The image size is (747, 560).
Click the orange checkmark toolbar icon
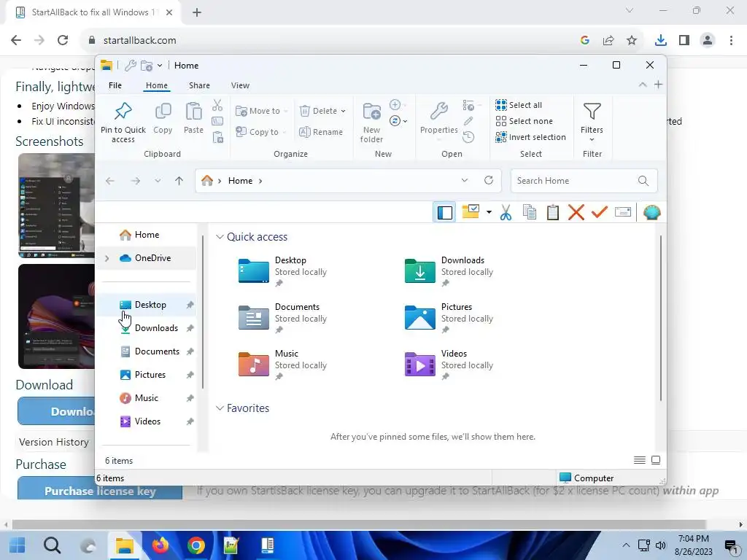pos(600,212)
